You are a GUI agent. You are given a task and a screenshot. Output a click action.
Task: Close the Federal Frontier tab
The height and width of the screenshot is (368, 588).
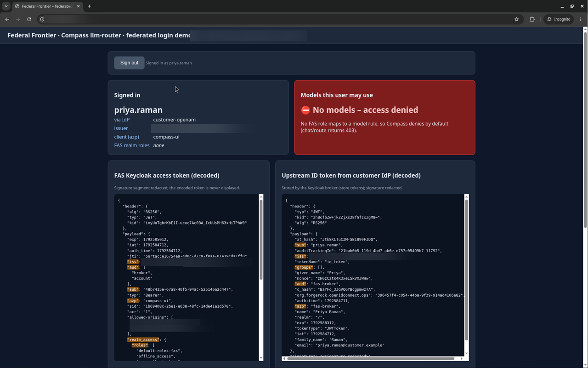point(78,6)
